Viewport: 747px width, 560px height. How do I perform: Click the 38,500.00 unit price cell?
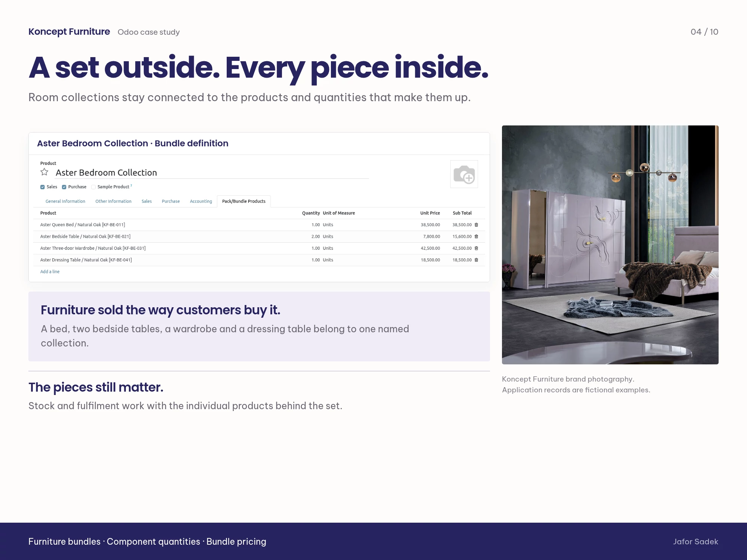tap(430, 225)
